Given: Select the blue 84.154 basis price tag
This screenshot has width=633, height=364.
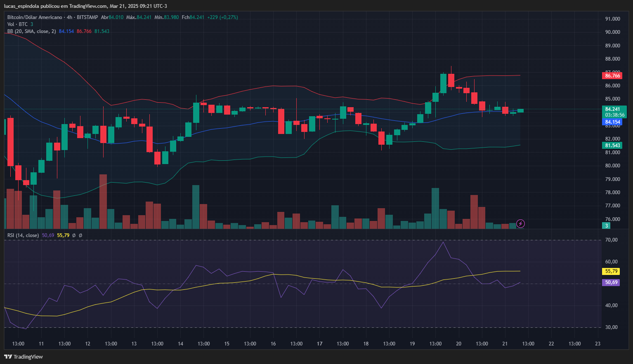Looking at the screenshot, I should point(612,122).
